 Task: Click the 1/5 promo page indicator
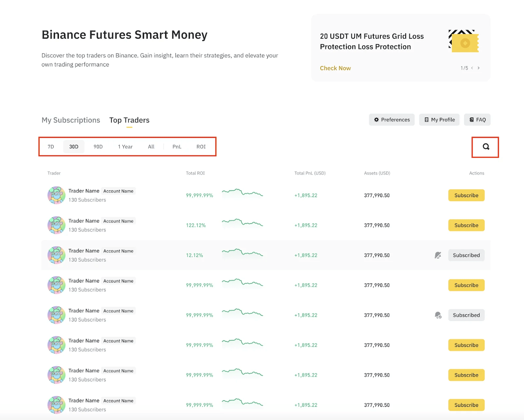click(x=464, y=68)
